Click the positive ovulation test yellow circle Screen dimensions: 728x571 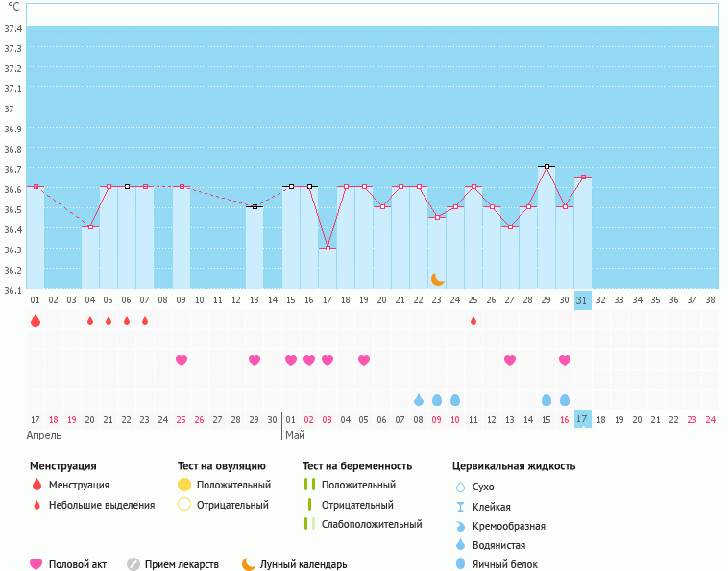tap(184, 486)
